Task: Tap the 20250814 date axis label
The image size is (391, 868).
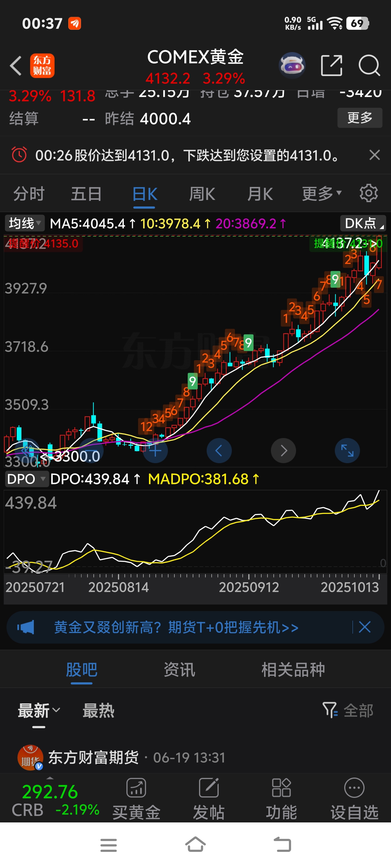Action: (x=119, y=587)
